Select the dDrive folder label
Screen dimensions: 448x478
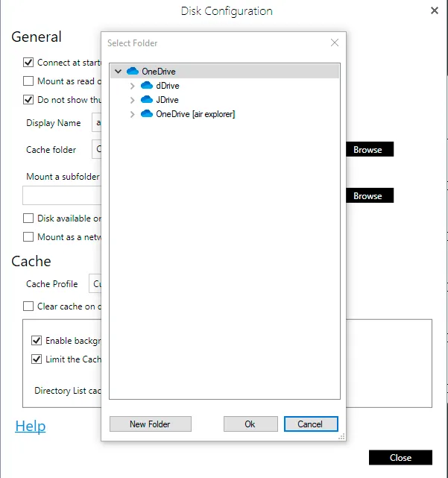coord(168,86)
